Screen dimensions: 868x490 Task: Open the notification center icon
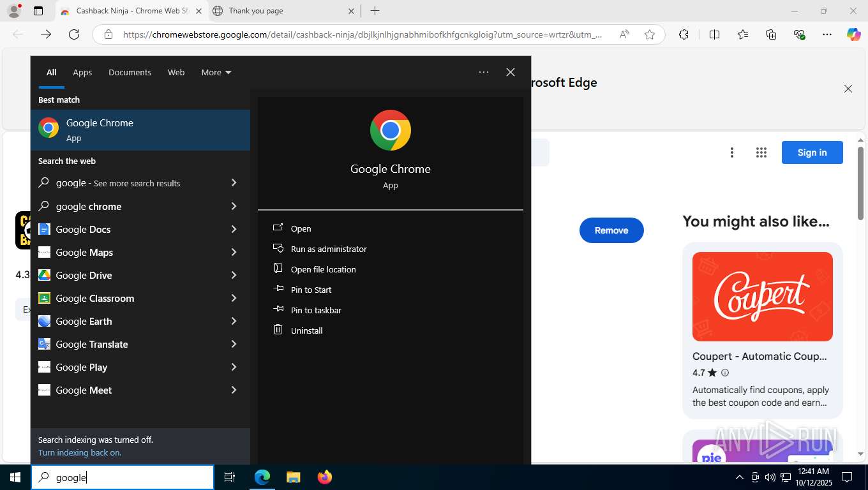(x=847, y=477)
